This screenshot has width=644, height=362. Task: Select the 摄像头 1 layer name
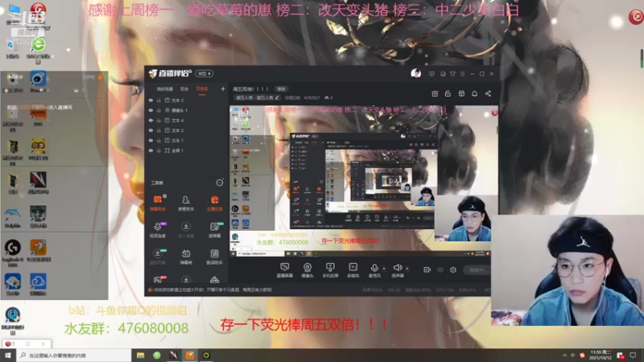pyautogui.click(x=180, y=110)
